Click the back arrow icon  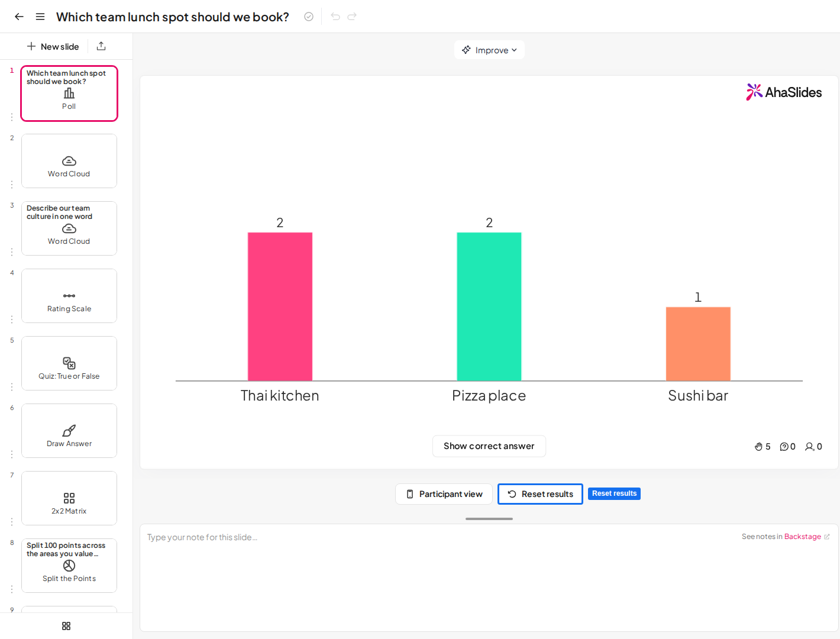[19, 17]
